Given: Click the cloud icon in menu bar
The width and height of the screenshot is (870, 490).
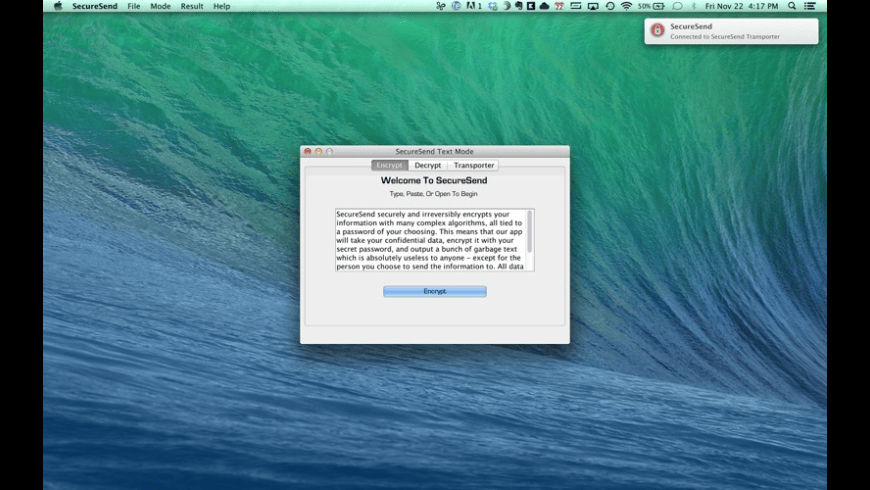Looking at the screenshot, I should click(544, 6).
